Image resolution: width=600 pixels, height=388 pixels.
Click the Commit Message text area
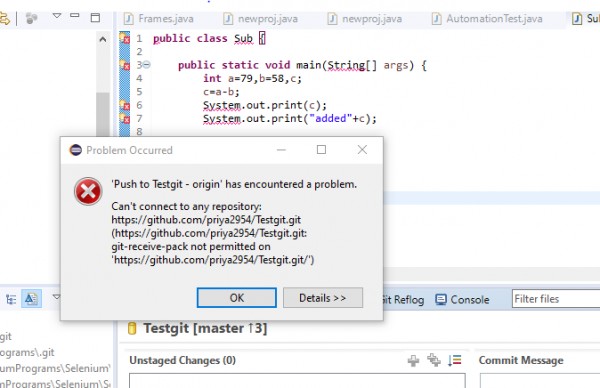coord(540,381)
